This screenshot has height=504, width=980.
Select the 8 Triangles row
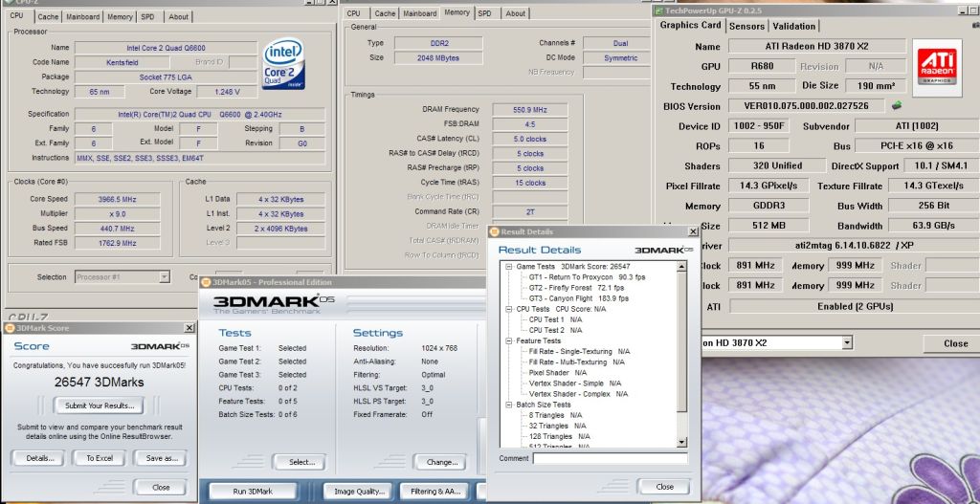click(x=555, y=415)
